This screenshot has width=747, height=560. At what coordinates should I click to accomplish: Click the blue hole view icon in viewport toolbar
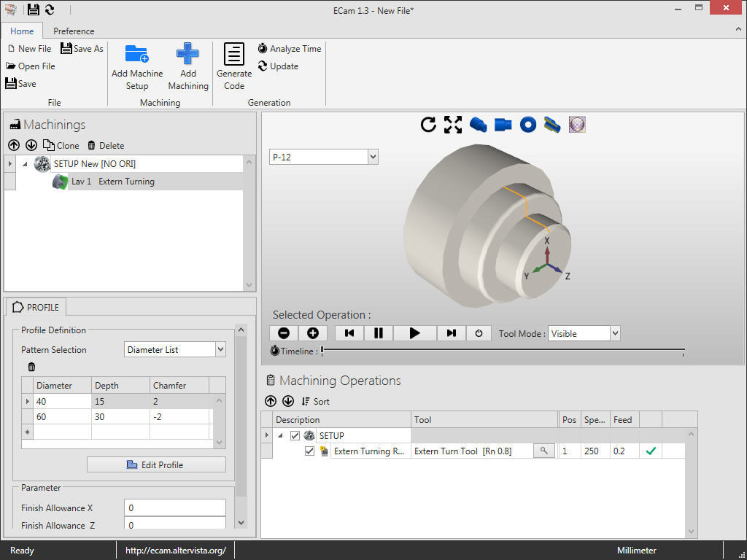[x=527, y=124]
